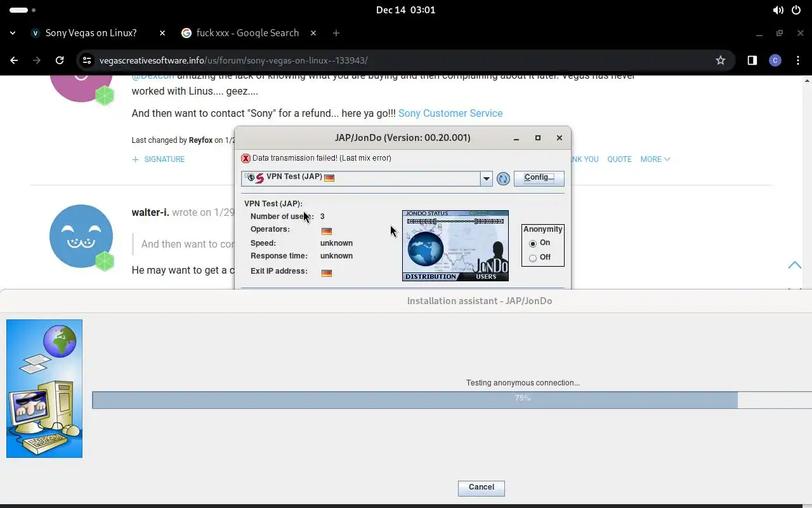
Task: Turn Anonymity Off radio button
Action: pos(533,258)
